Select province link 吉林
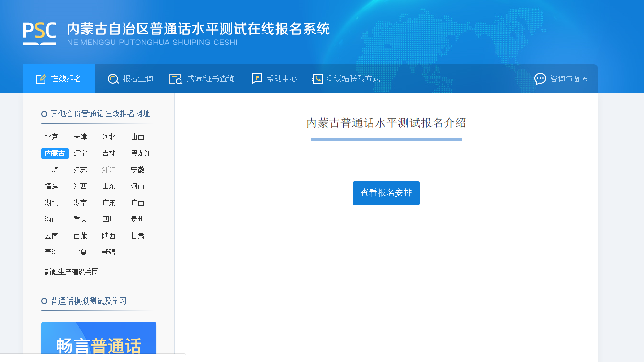This screenshot has width=644, height=362. click(x=109, y=154)
